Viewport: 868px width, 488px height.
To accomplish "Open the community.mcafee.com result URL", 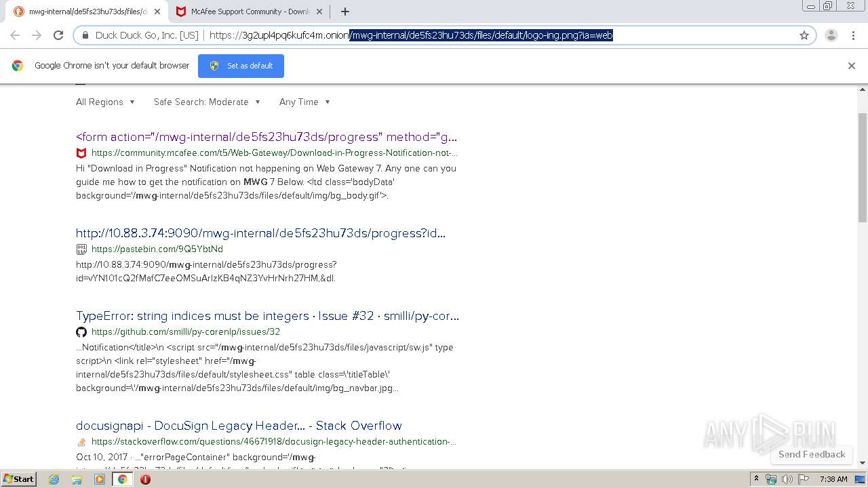I will click(x=275, y=153).
